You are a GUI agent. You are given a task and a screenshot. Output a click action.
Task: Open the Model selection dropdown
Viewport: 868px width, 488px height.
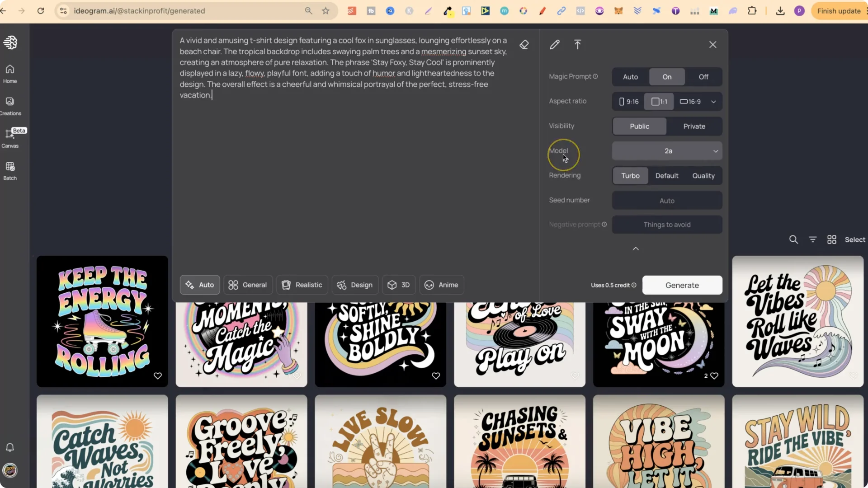coord(667,151)
